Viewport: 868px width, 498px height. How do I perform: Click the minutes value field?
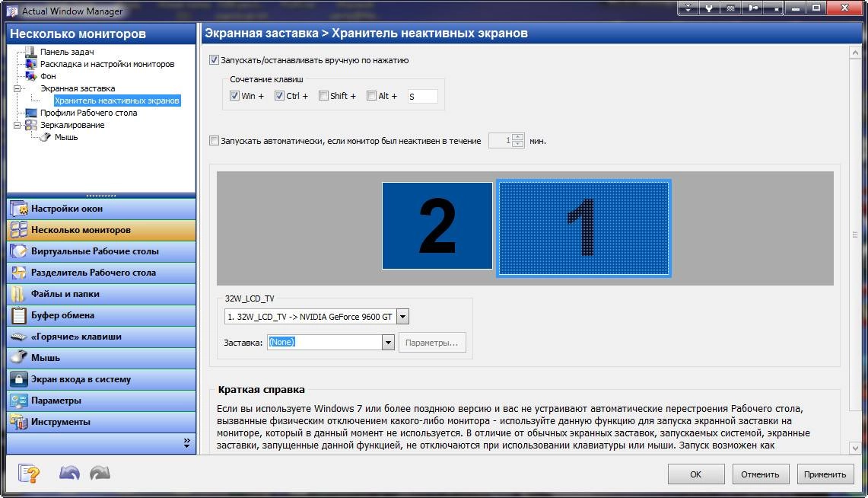(501, 141)
